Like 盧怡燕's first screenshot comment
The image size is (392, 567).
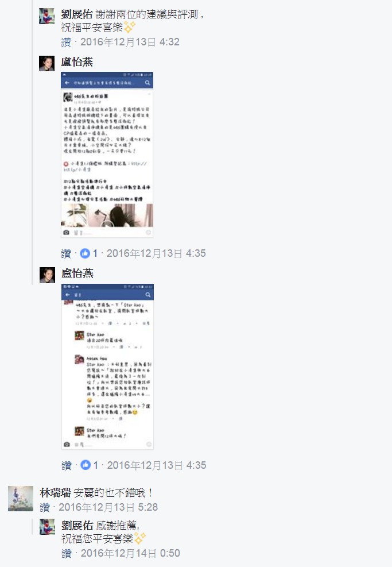[66, 254]
